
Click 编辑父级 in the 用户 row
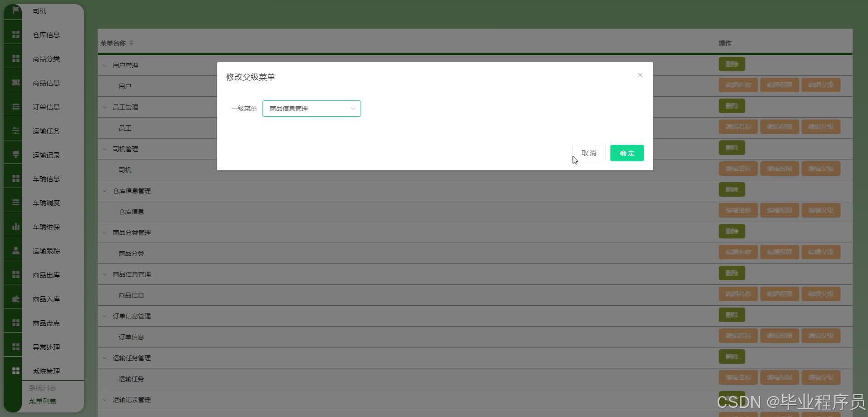coord(821,85)
